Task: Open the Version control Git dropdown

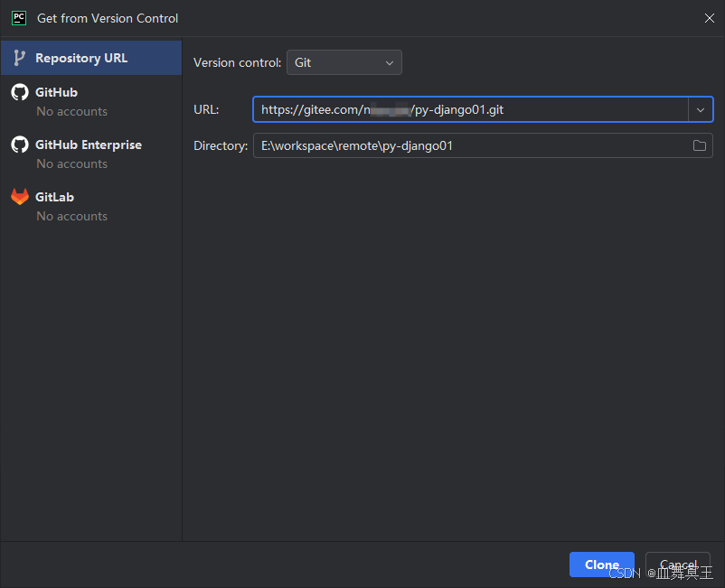Action: (x=344, y=62)
